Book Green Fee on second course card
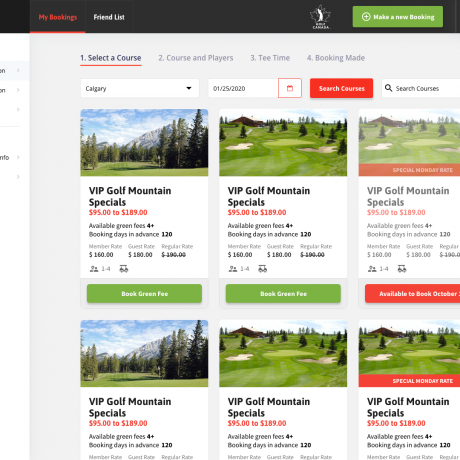Image resolution: width=460 pixels, height=460 pixels. (283, 294)
